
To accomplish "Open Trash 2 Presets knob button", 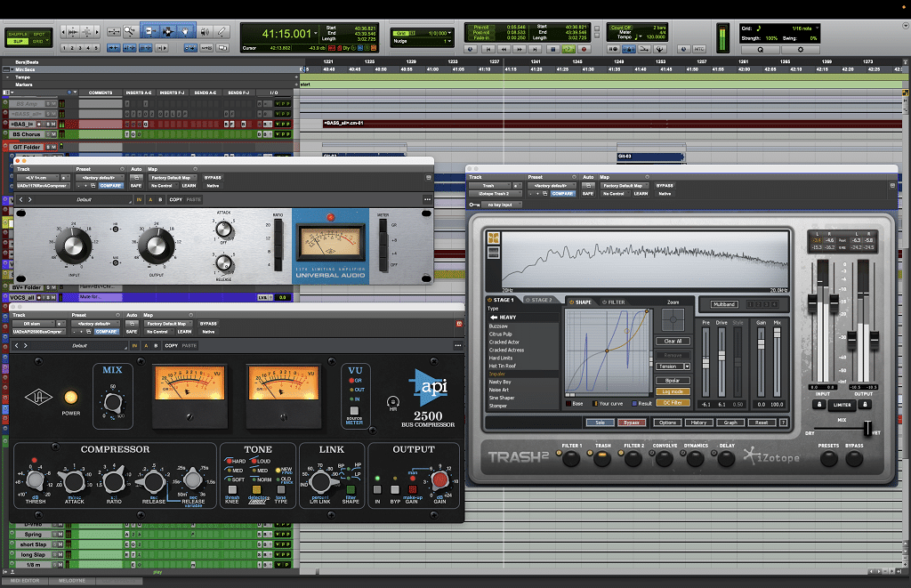I will [x=828, y=459].
